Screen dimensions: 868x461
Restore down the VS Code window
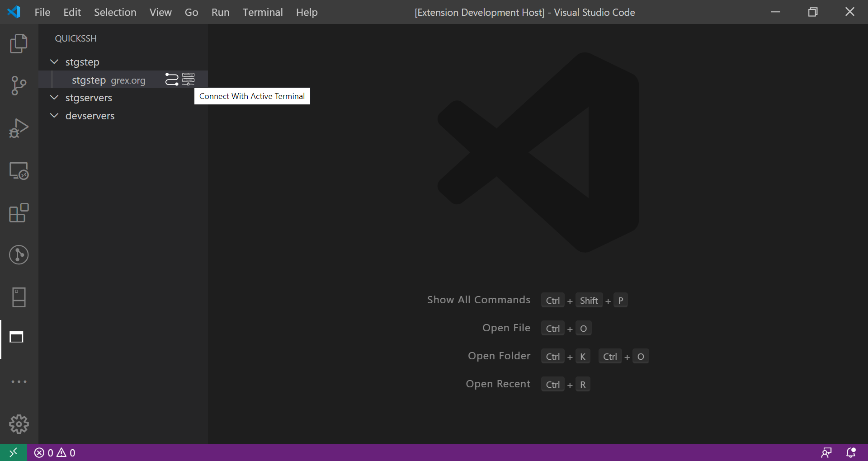pos(813,12)
